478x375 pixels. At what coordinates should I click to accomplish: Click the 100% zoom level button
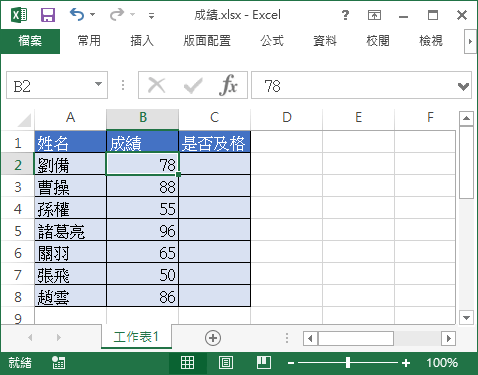coord(442,363)
